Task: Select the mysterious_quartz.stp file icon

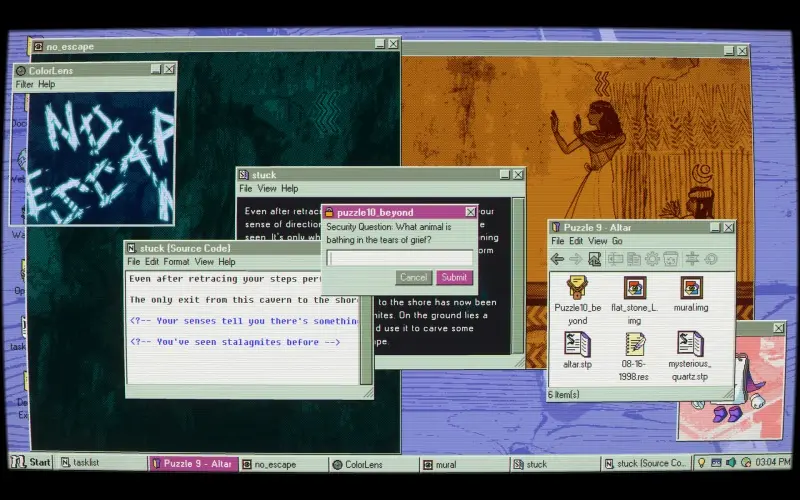Action: 690,344
